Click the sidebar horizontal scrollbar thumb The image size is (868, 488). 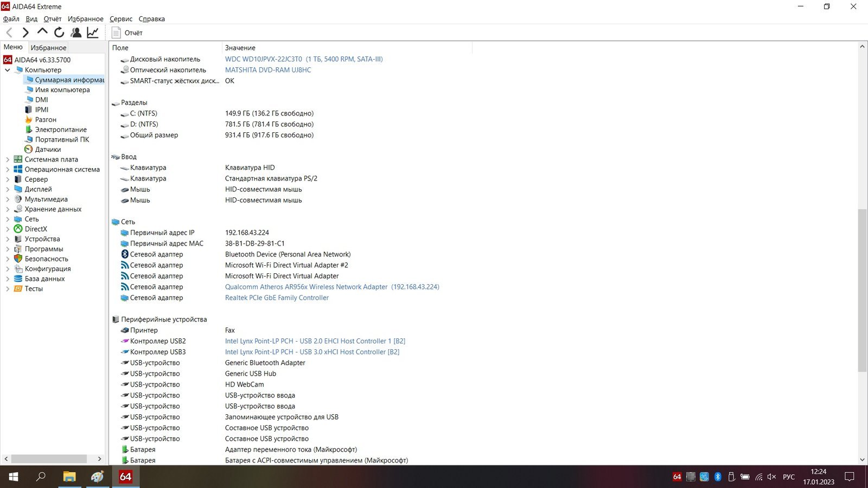pyautogui.click(x=49, y=459)
